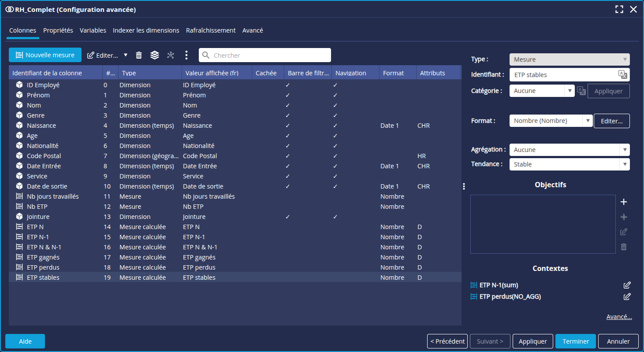
Task: Toggle navigation checkmark for Service row
Action: click(x=335, y=176)
